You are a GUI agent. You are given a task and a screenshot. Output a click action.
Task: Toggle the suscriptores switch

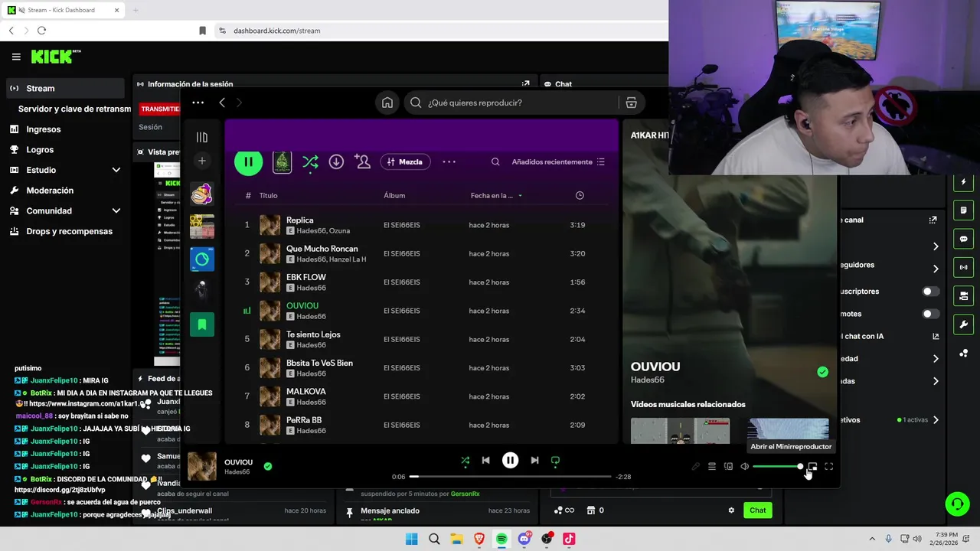point(930,292)
